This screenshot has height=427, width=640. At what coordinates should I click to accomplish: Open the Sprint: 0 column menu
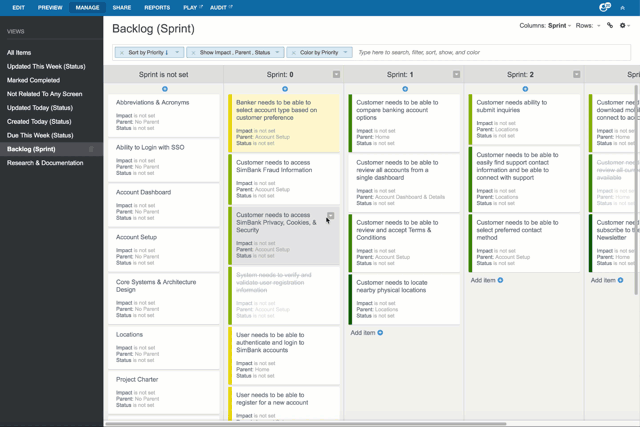[x=336, y=74]
